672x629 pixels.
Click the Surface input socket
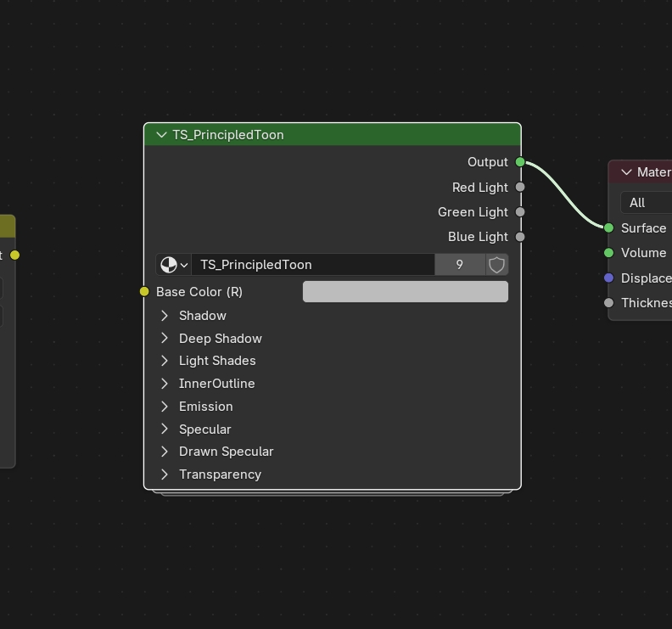click(608, 227)
